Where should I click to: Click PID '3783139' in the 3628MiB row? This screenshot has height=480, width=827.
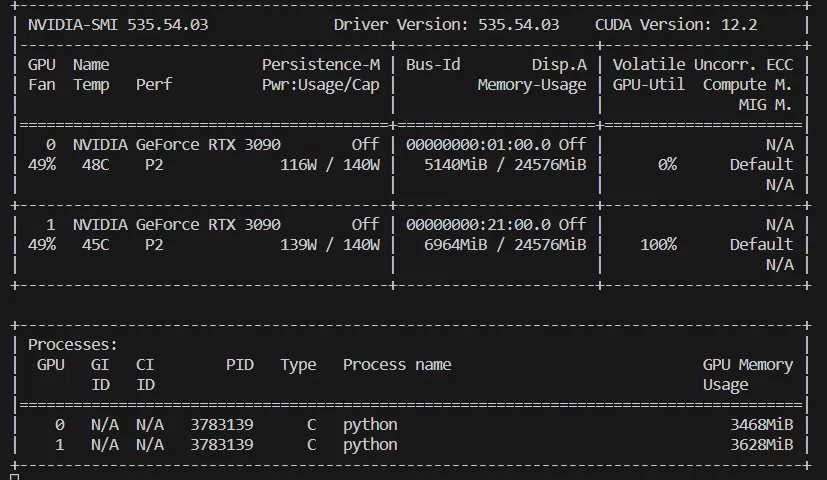point(222,445)
